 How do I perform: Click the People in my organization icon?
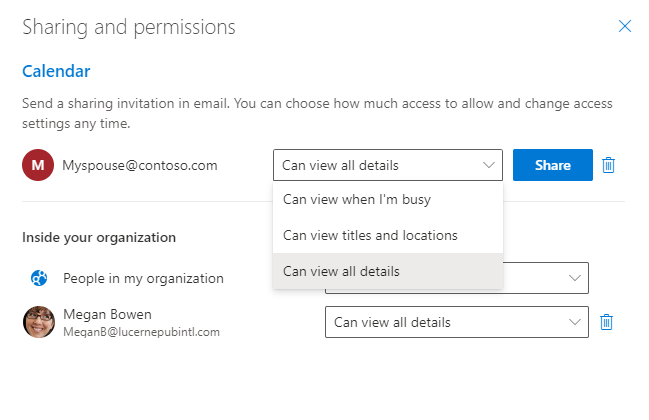click(x=39, y=278)
